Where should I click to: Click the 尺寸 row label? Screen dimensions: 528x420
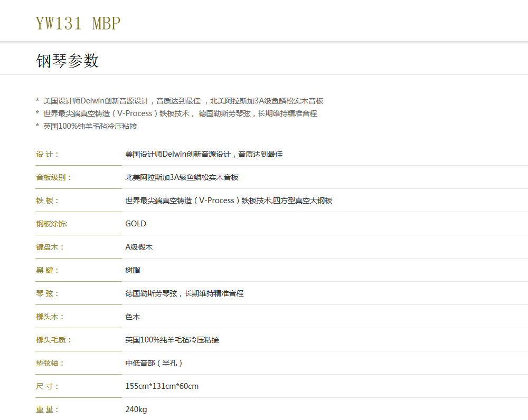coord(47,386)
